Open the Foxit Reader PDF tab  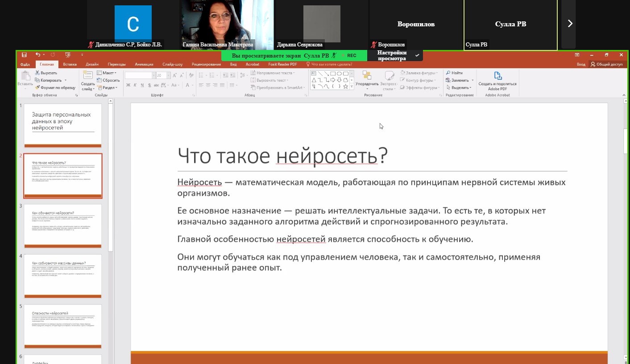[282, 64]
